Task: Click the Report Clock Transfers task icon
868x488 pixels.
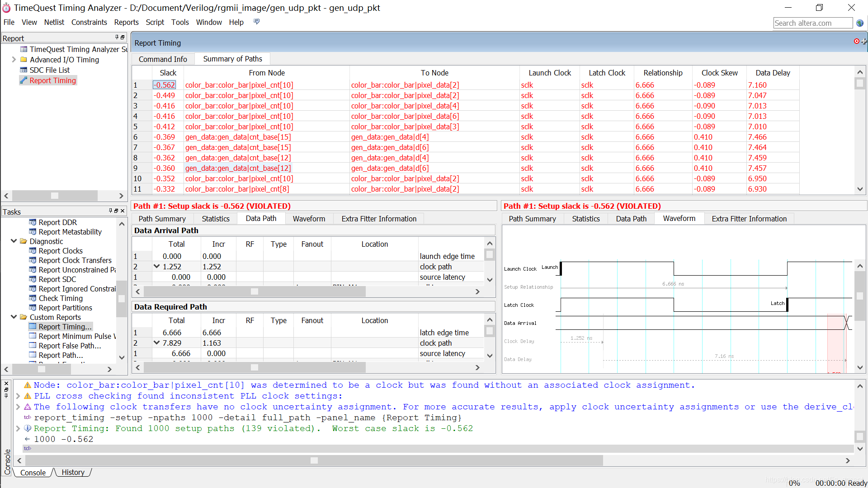Action: coord(33,260)
